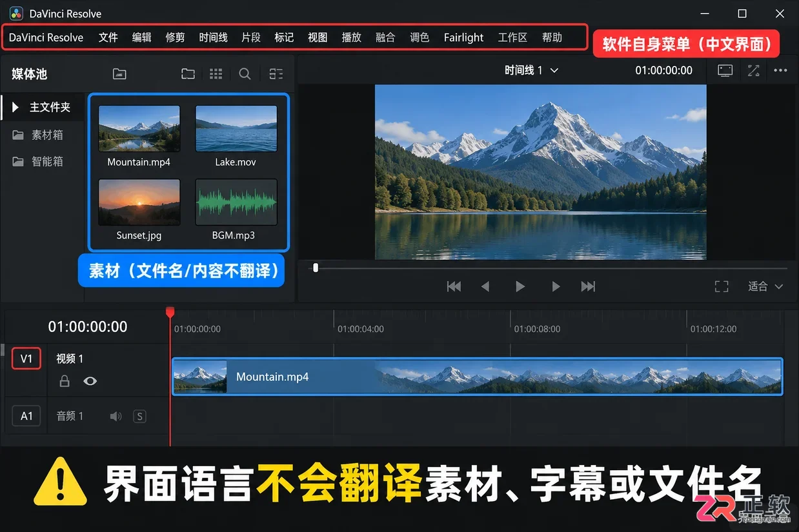Select the BGM.mp3 audio waveform thumbnail
Viewport: 799px width, 532px height.
tap(236, 202)
